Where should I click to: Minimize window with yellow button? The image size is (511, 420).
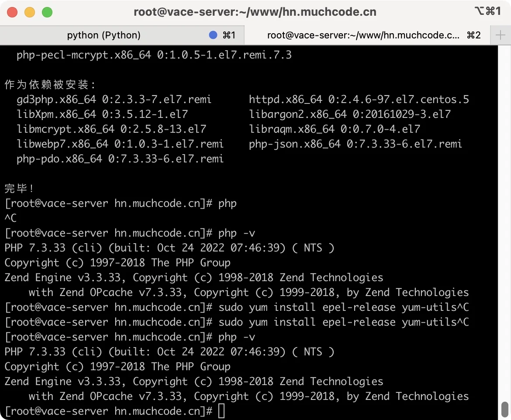click(x=30, y=12)
